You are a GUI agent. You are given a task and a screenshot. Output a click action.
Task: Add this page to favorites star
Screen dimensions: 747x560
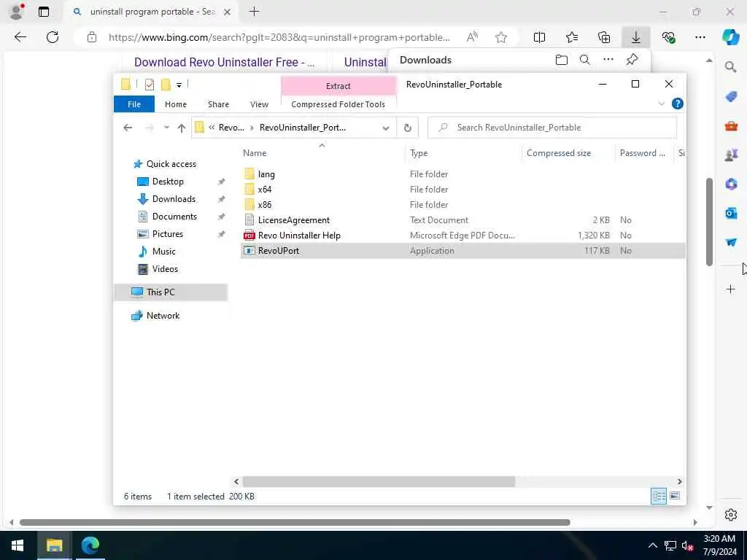click(500, 37)
